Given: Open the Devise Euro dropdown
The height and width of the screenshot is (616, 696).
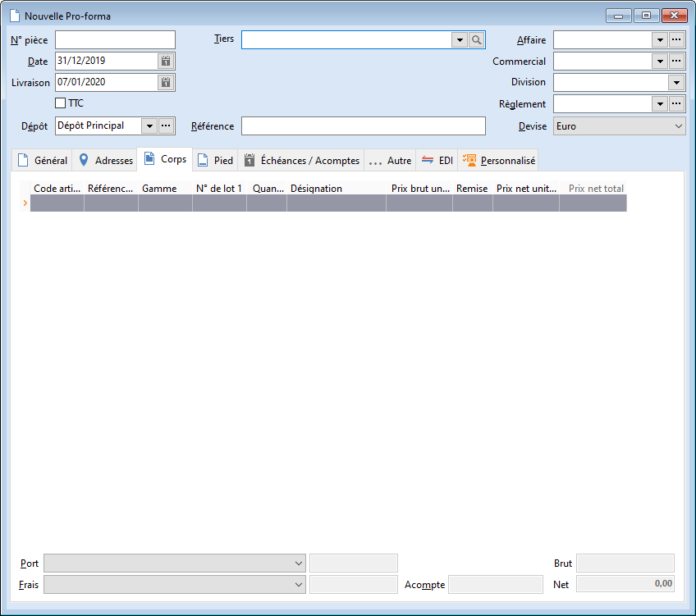Looking at the screenshot, I should click(678, 125).
